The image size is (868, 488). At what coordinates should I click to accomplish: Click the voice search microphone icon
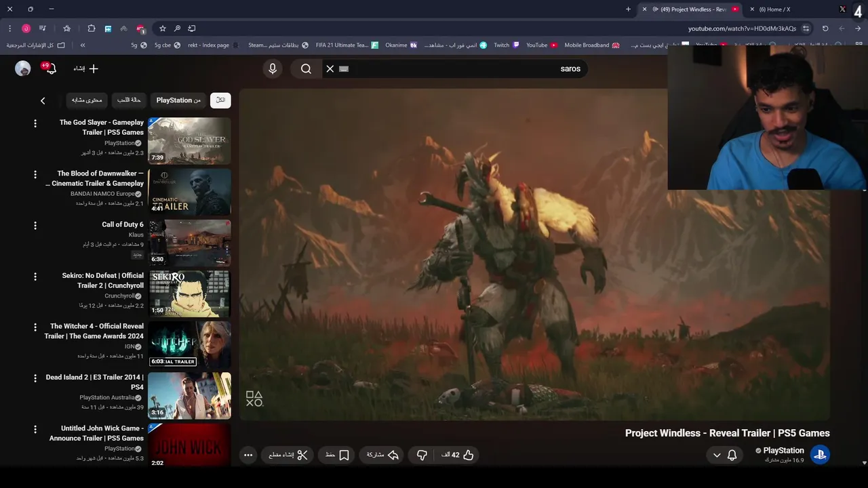273,68
